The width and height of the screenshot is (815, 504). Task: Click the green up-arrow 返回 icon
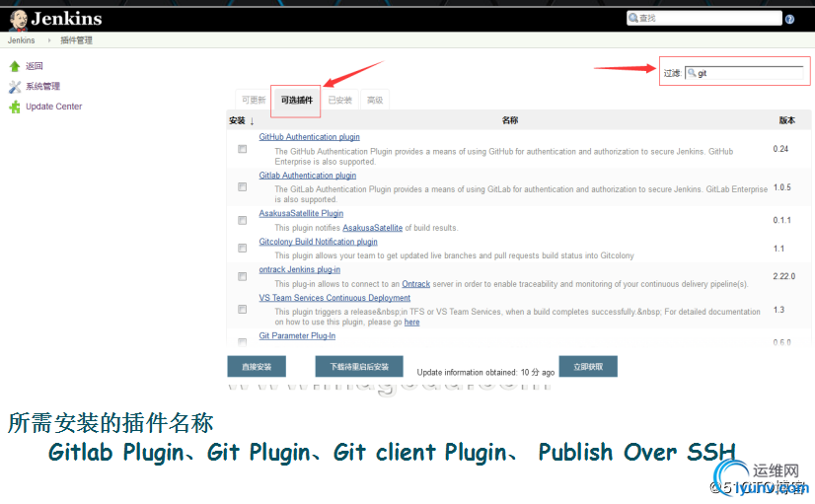coord(15,66)
